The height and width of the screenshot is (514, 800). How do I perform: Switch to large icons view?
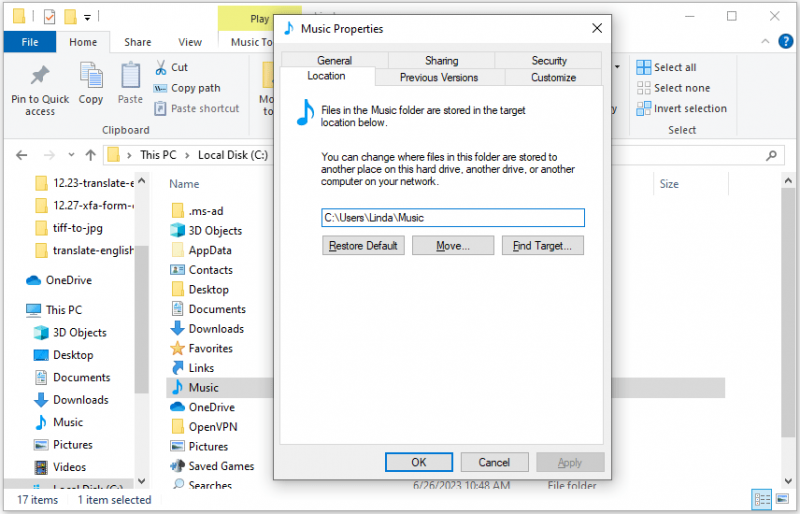coord(782,499)
